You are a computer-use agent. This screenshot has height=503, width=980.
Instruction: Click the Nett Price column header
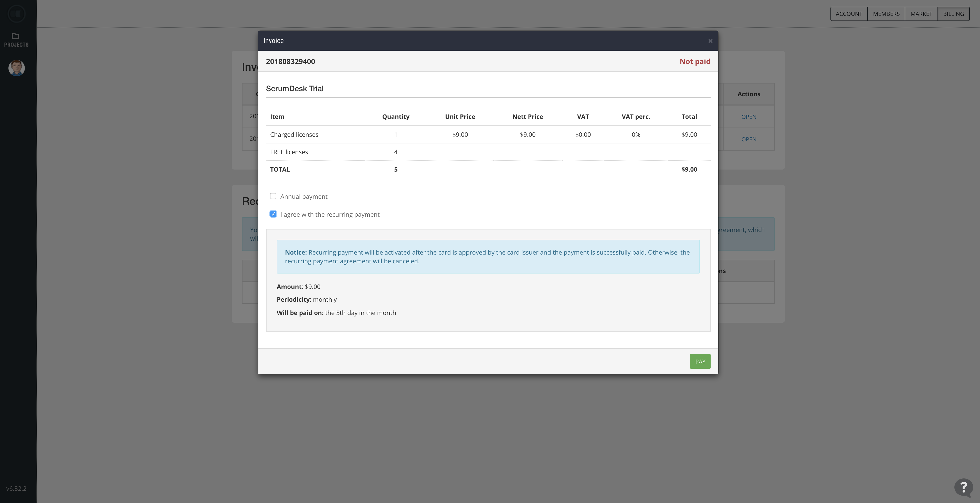[527, 117]
